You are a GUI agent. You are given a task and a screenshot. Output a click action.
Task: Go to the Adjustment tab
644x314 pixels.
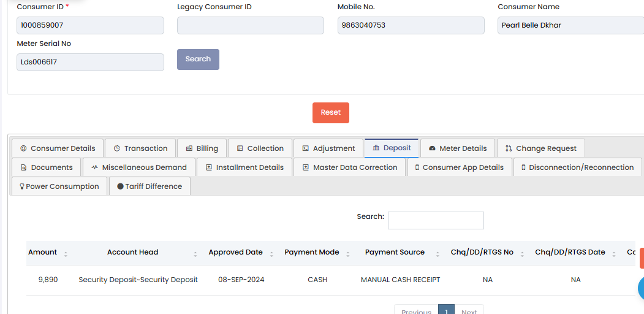pyautogui.click(x=328, y=148)
